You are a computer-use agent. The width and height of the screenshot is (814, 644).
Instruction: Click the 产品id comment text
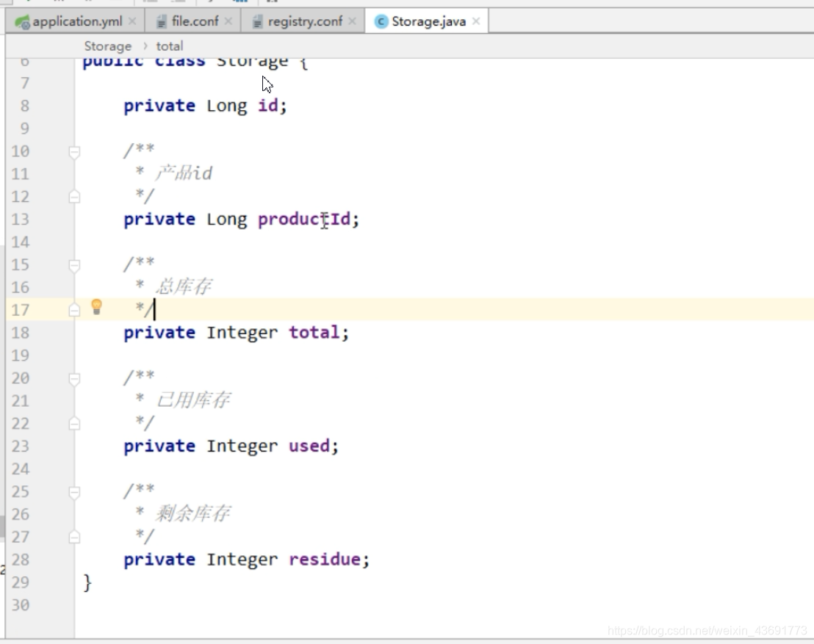coord(184,173)
